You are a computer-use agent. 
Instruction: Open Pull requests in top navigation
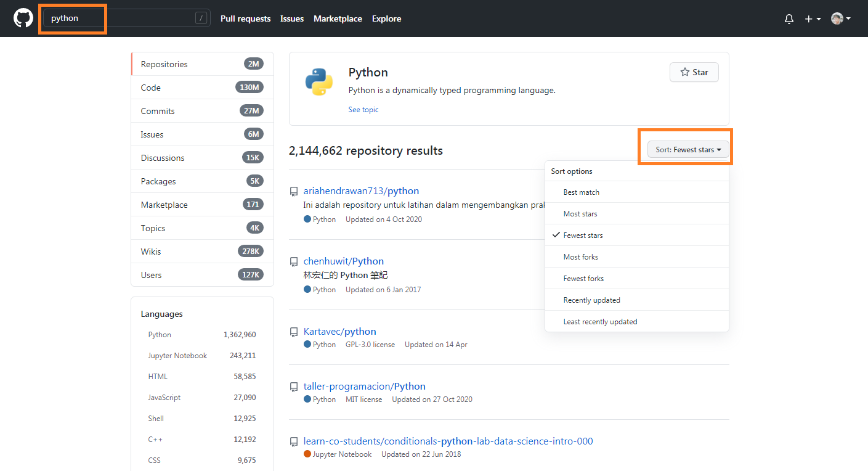pos(245,18)
